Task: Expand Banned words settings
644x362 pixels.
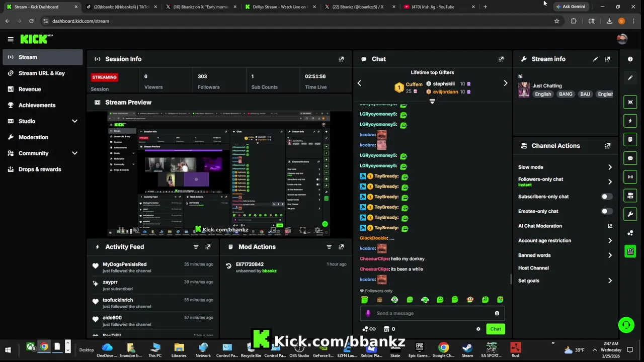Action: click(610, 255)
